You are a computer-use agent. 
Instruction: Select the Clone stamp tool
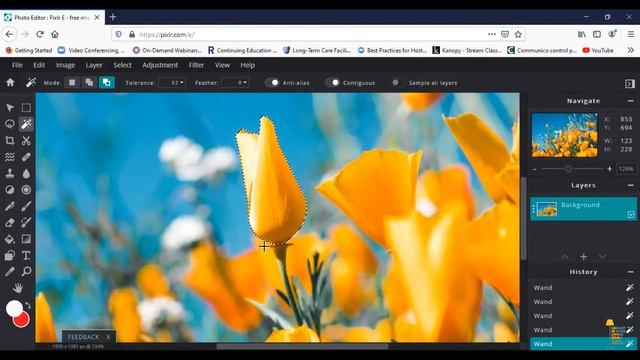[10, 173]
